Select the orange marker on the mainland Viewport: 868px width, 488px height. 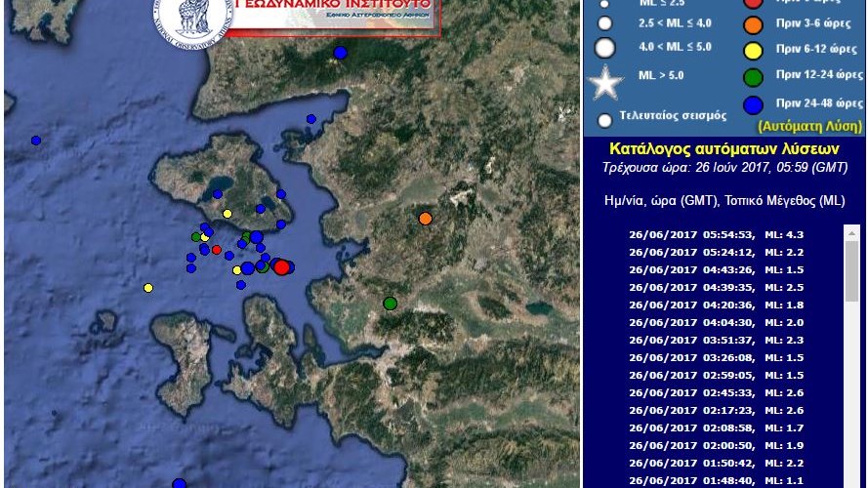pos(425,219)
